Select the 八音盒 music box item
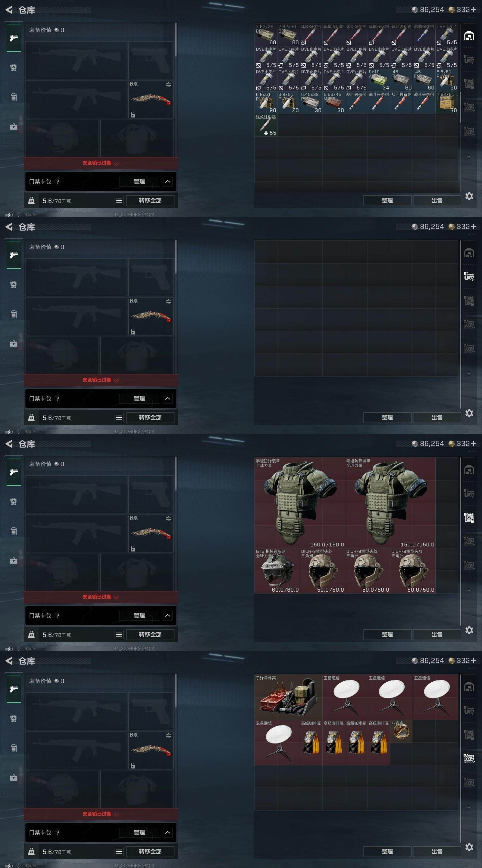This screenshot has width=482, height=868. [401, 731]
